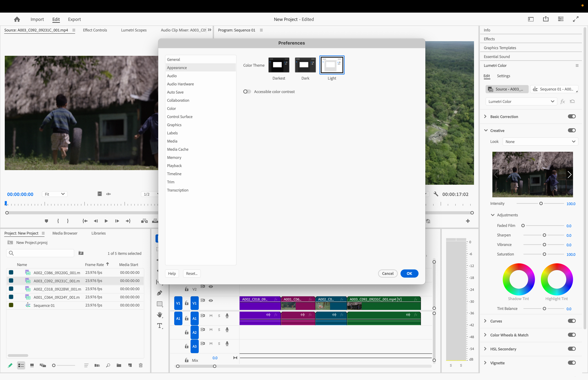Open the Effect Controls tab
This screenshot has width=588, height=380.
95,30
